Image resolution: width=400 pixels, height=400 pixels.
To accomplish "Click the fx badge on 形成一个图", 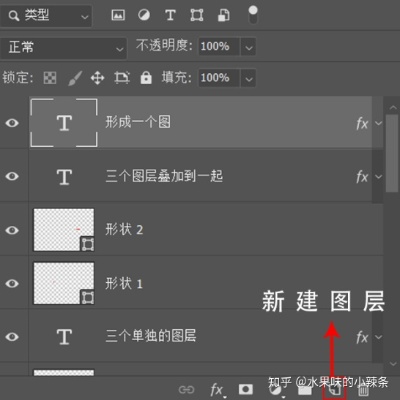I will click(x=362, y=124).
